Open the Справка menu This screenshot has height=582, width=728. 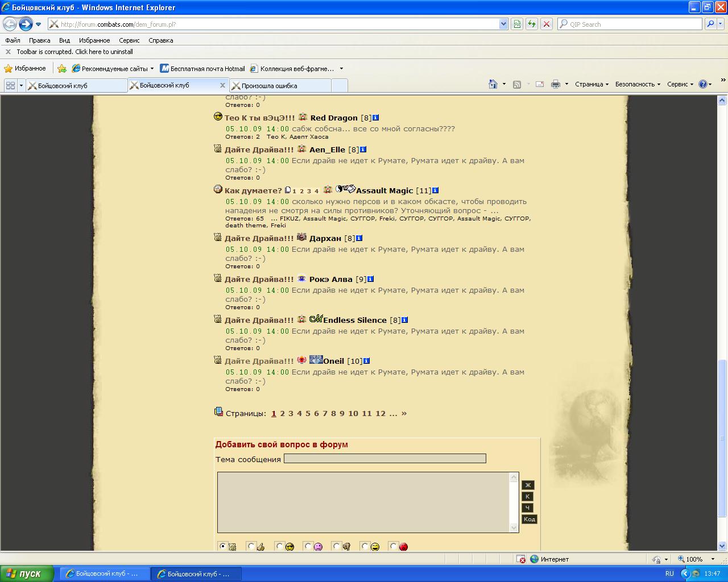pyautogui.click(x=160, y=40)
